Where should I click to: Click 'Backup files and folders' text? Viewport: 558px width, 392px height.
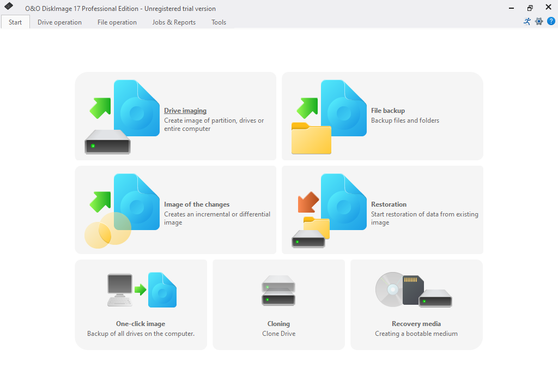405,120
